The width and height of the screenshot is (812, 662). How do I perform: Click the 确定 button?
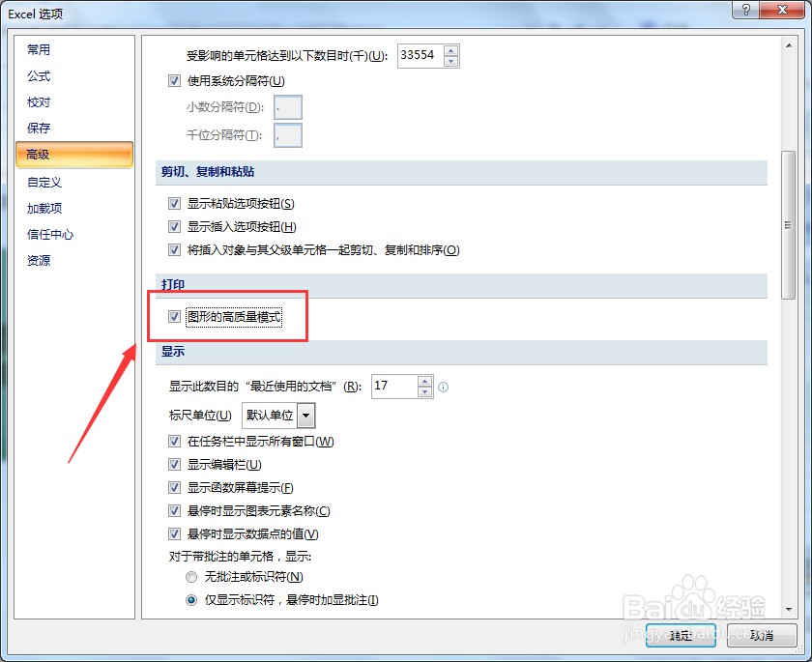(681, 635)
